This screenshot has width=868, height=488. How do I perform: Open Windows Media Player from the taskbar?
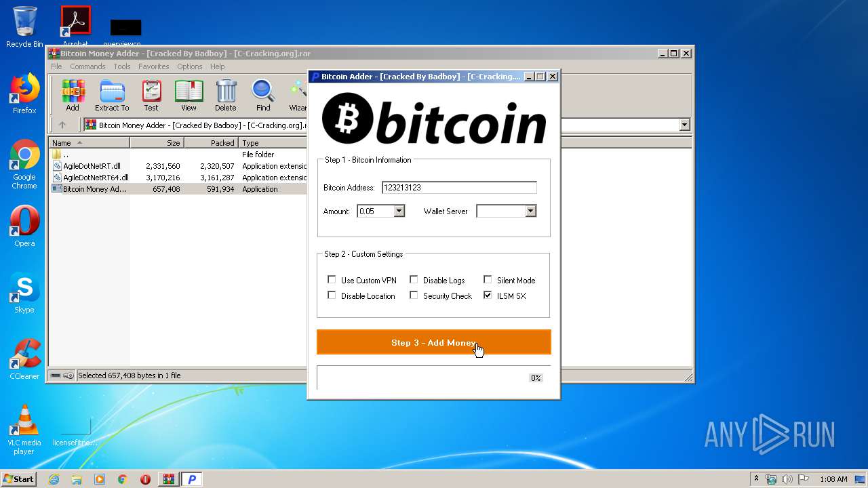pos(100,479)
